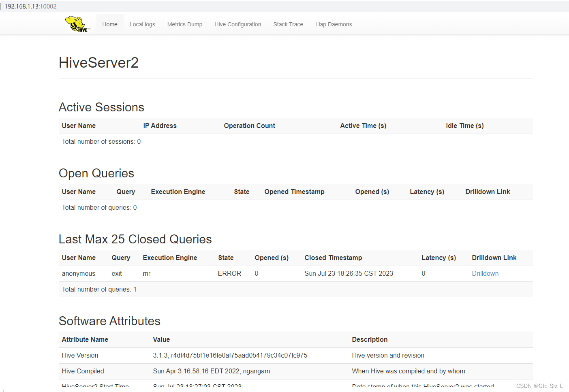Click the Software Attributes heading
Image resolution: width=569 pixels, height=392 pixels.
click(x=110, y=321)
